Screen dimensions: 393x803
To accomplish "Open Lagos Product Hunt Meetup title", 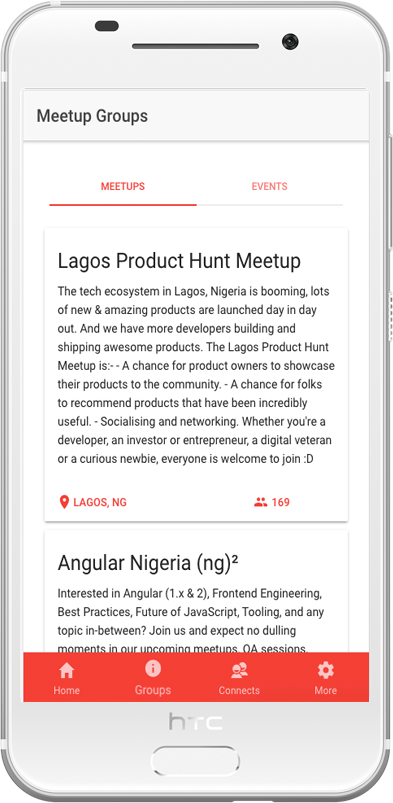I will [179, 261].
